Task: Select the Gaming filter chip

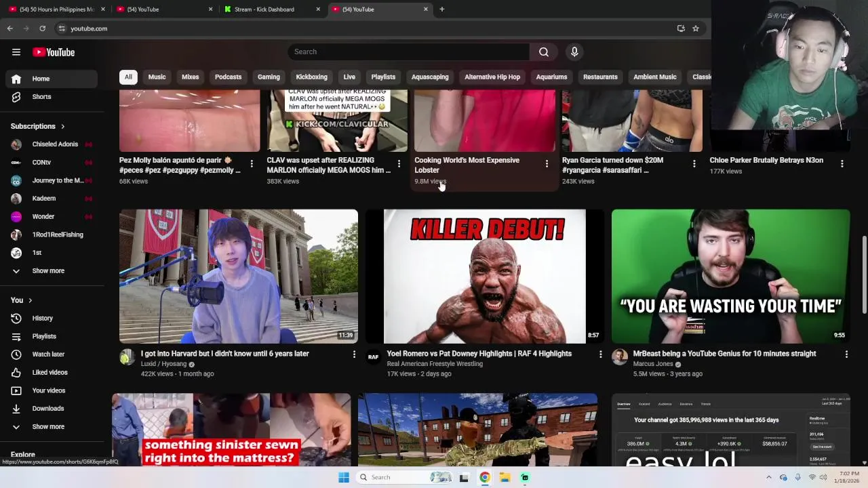Action: tap(269, 77)
